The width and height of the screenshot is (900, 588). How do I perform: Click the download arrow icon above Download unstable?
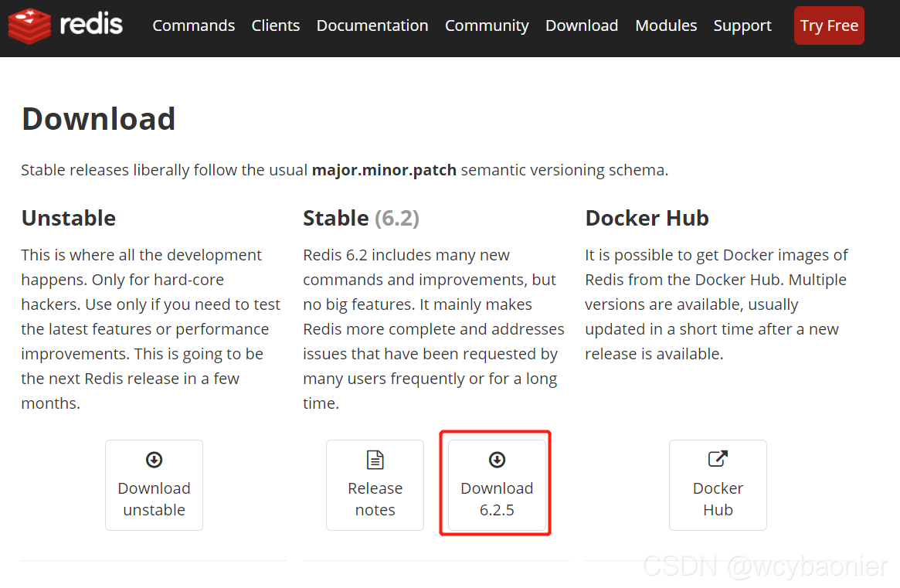(154, 460)
